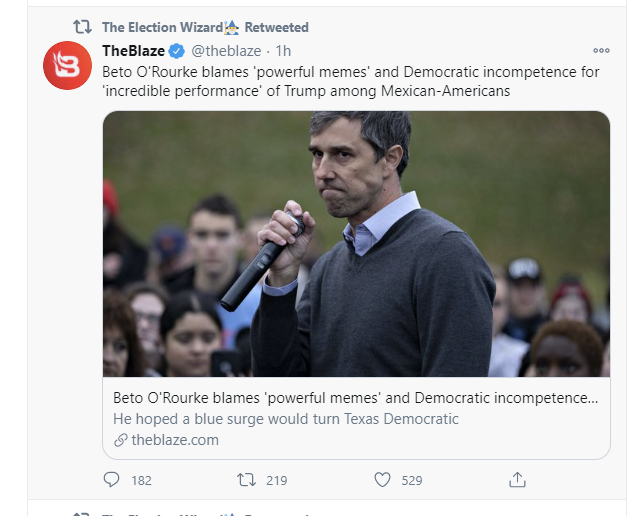Click the link chain icon beside theblaze.com
The height and width of the screenshot is (516, 644).
coord(121,440)
